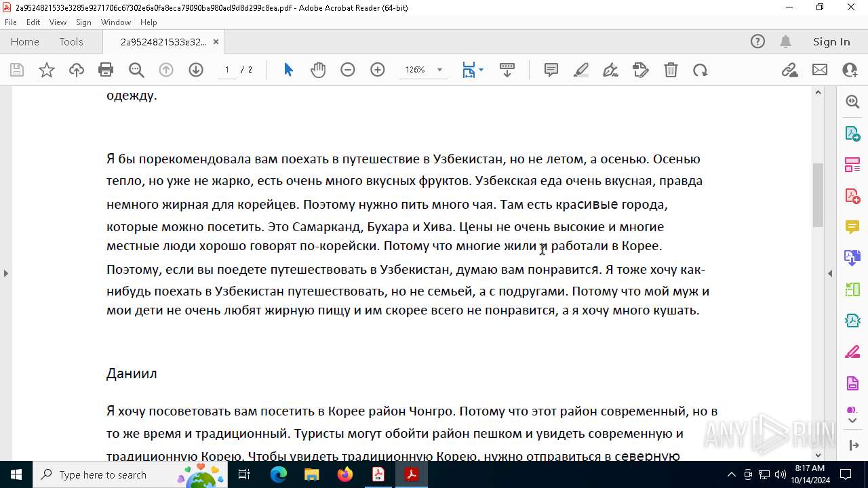Show hidden system tray icons
The height and width of the screenshot is (488, 868).
[x=731, y=474]
